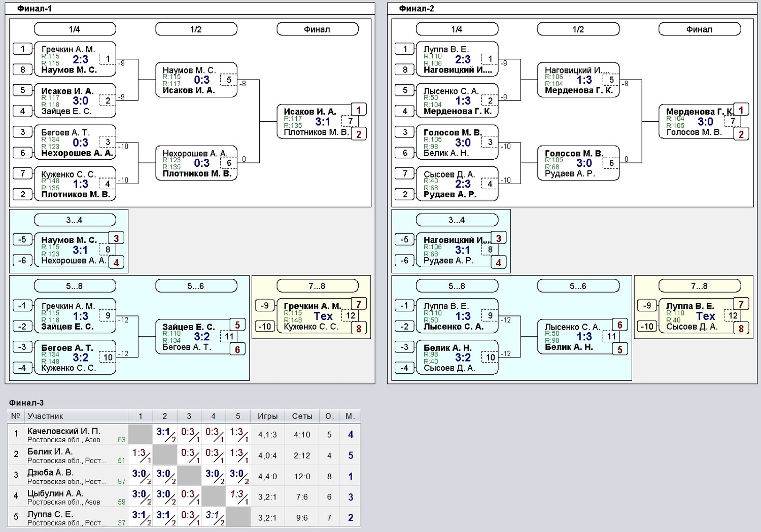Screen dimensions: 761x532
Task: Select the Финал-2 section title
Action: [x=417, y=9]
